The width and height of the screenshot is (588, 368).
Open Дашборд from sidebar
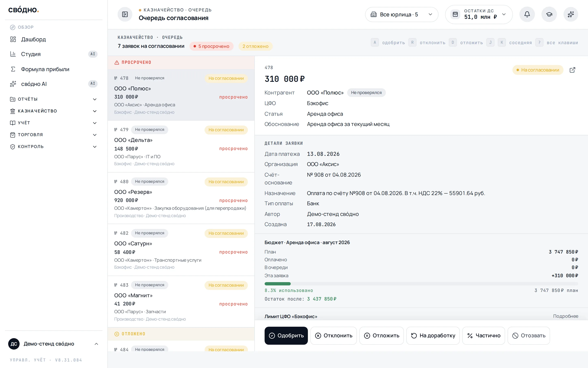[x=53, y=39]
